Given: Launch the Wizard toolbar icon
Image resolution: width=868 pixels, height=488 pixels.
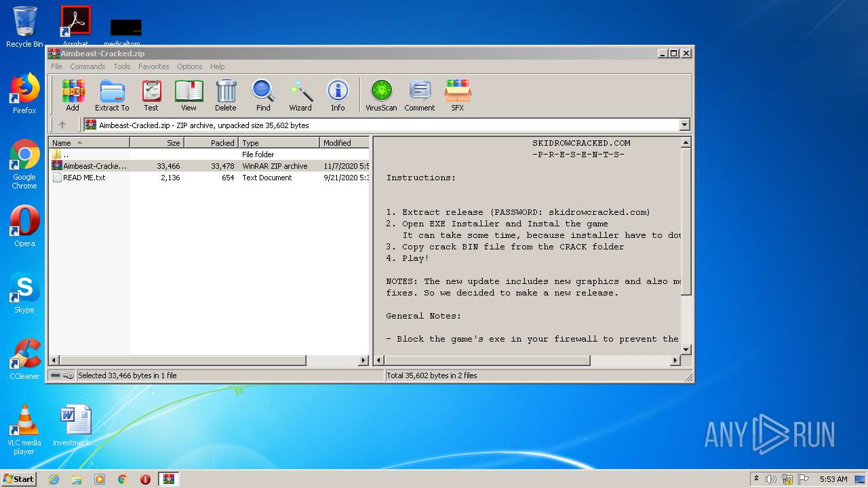Looking at the screenshot, I should [x=300, y=95].
